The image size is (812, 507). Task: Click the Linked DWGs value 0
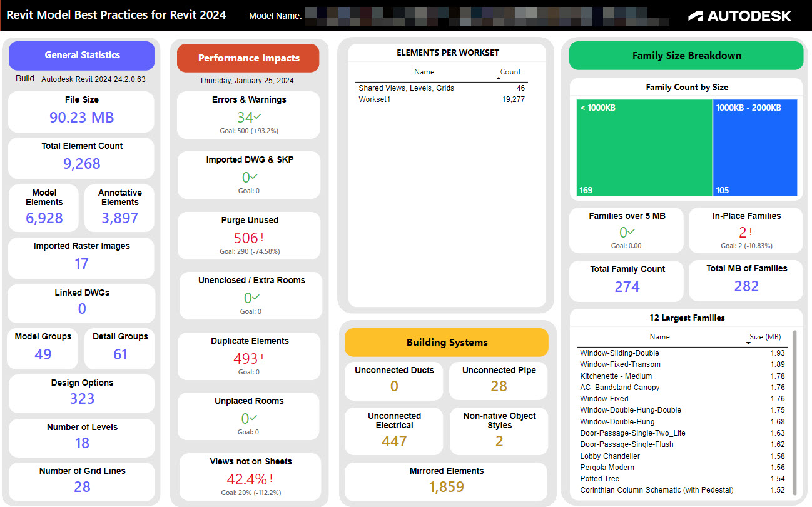82,309
